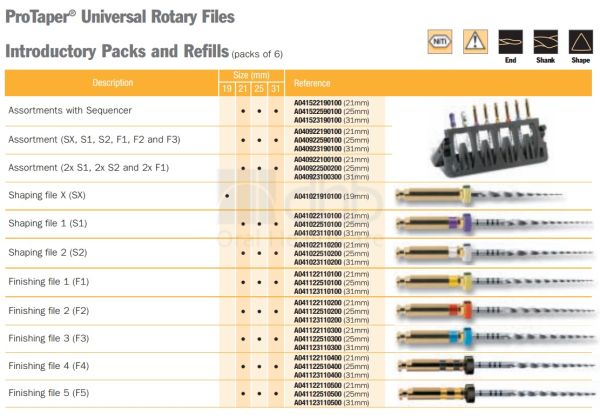Click the '(packs of 6)' note
Image resolution: width=600 pixels, height=416 pixels.
click(x=257, y=54)
